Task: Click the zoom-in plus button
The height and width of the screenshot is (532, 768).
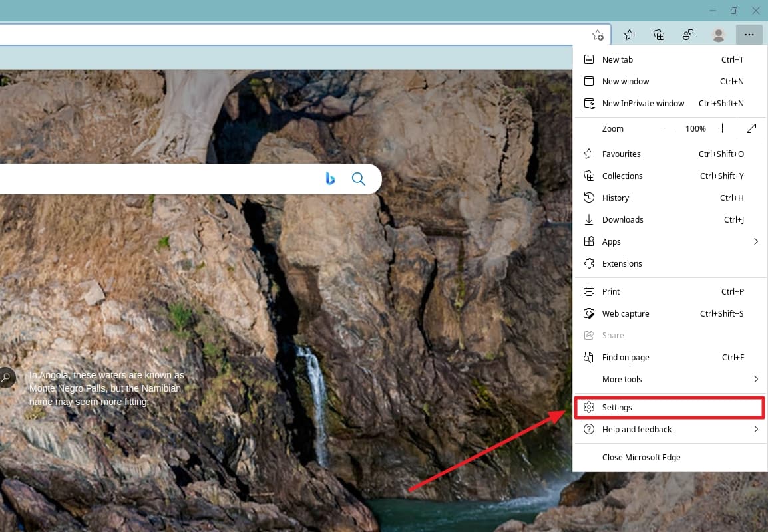Action: [724, 128]
